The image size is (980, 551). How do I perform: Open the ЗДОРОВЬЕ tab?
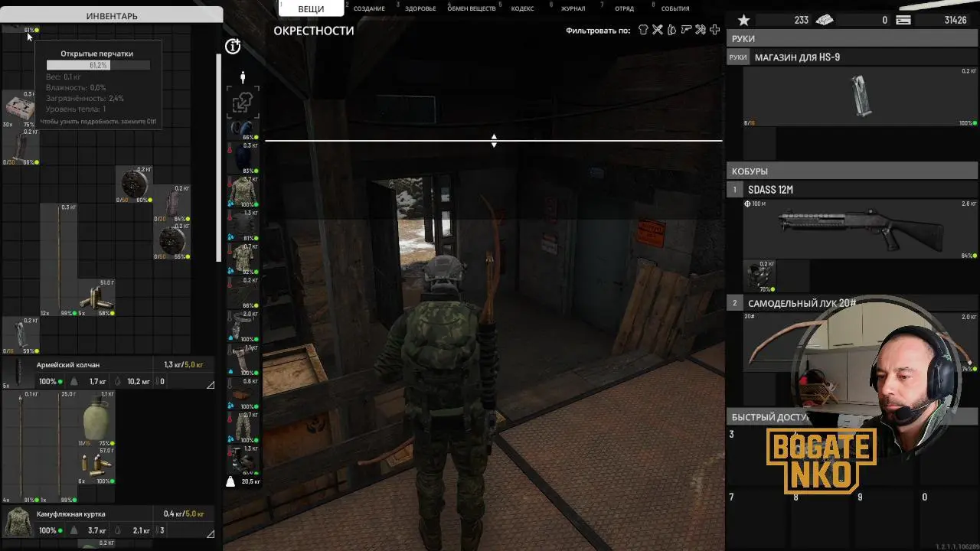(x=420, y=8)
